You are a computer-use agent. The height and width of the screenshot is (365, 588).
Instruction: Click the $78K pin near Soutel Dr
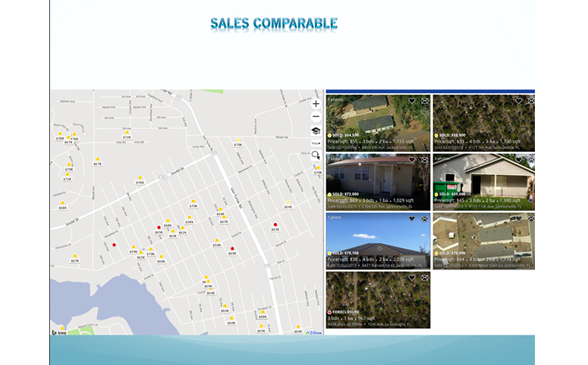coord(140,180)
